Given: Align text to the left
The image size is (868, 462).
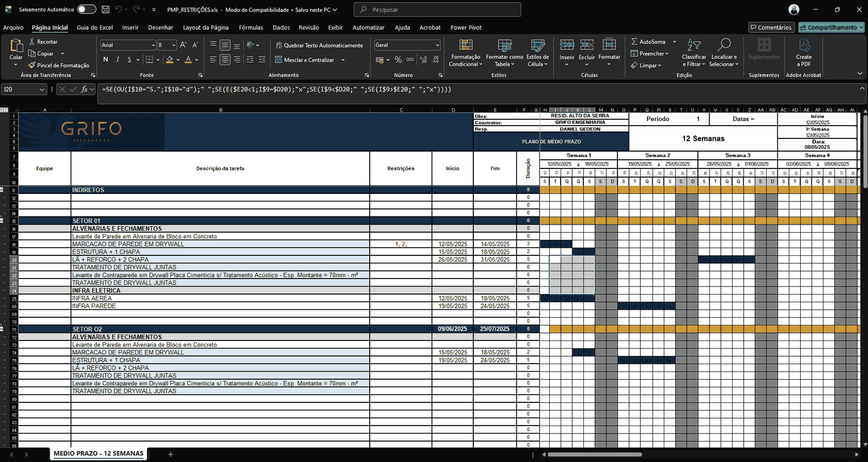Looking at the screenshot, I should (213, 60).
